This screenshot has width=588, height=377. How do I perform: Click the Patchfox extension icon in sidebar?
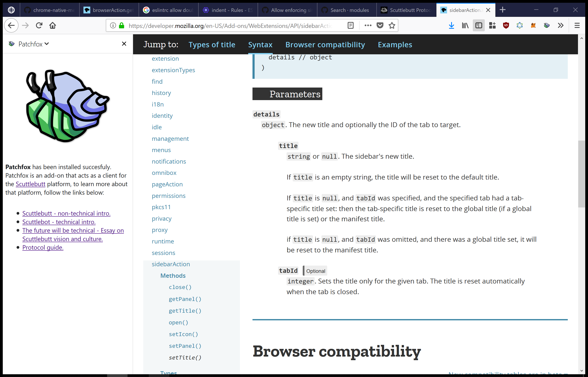[12, 44]
